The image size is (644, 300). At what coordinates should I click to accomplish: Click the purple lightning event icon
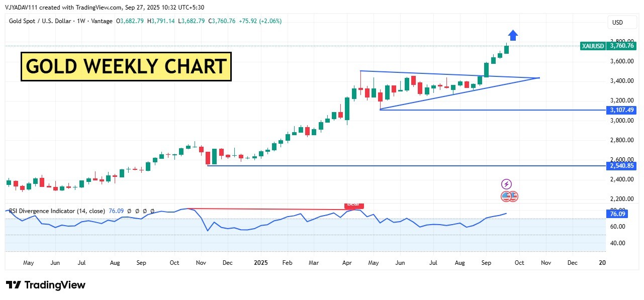506,184
